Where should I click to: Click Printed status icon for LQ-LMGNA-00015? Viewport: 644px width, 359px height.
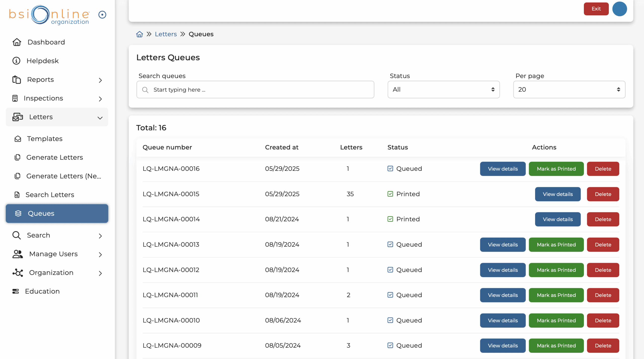click(x=390, y=194)
